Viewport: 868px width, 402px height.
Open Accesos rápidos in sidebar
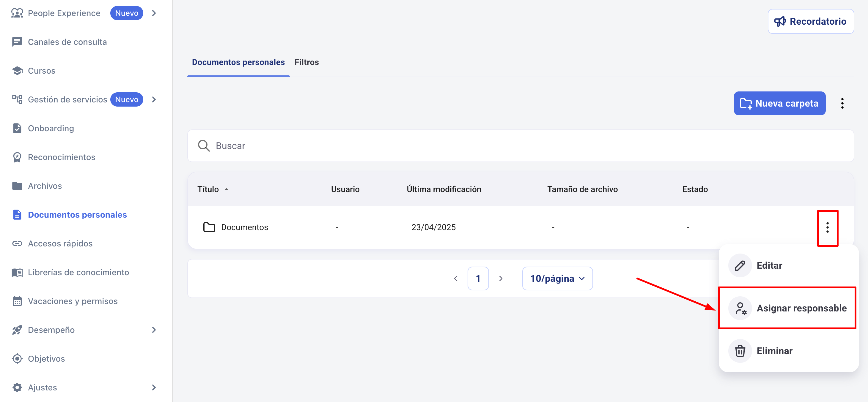point(60,243)
